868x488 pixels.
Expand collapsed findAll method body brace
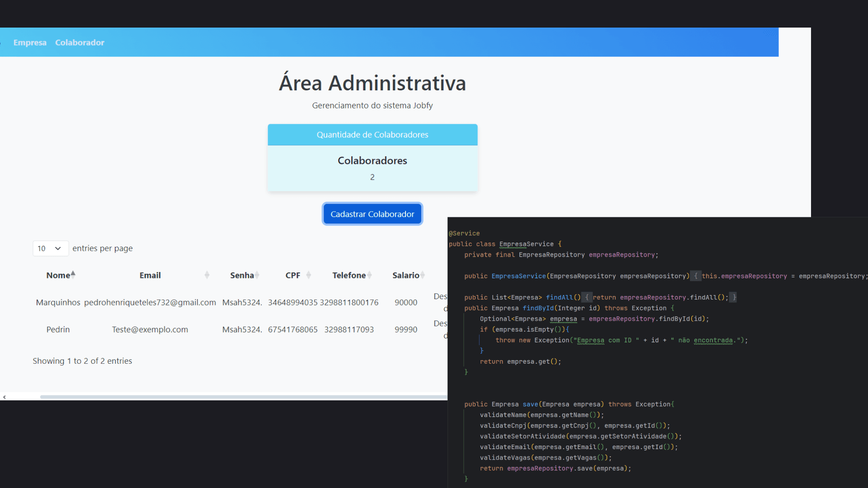(x=587, y=297)
